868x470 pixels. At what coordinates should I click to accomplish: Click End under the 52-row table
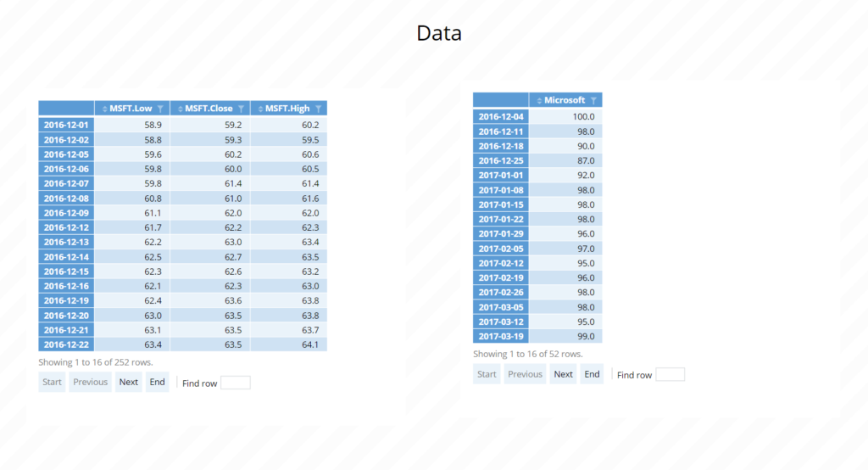pyautogui.click(x=592, y=374)
